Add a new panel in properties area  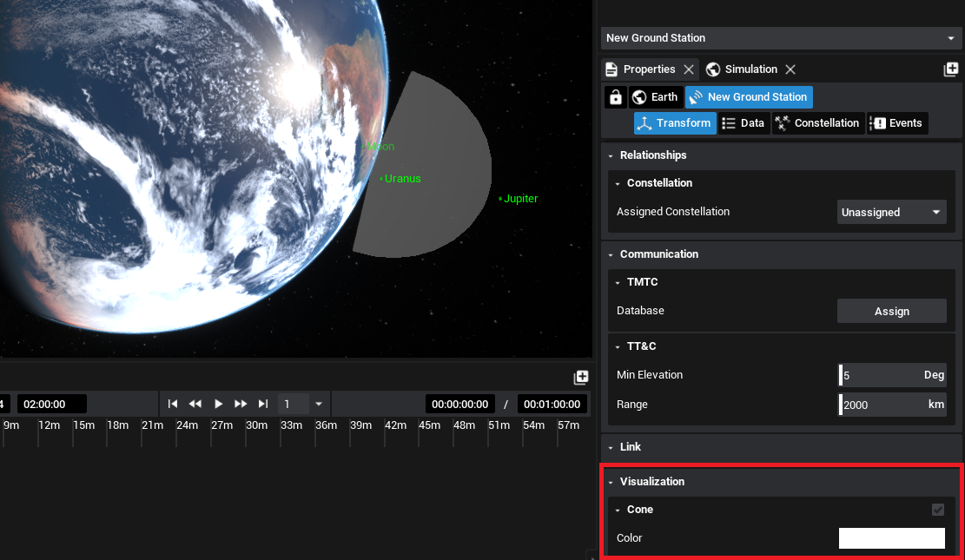point(951,69)
